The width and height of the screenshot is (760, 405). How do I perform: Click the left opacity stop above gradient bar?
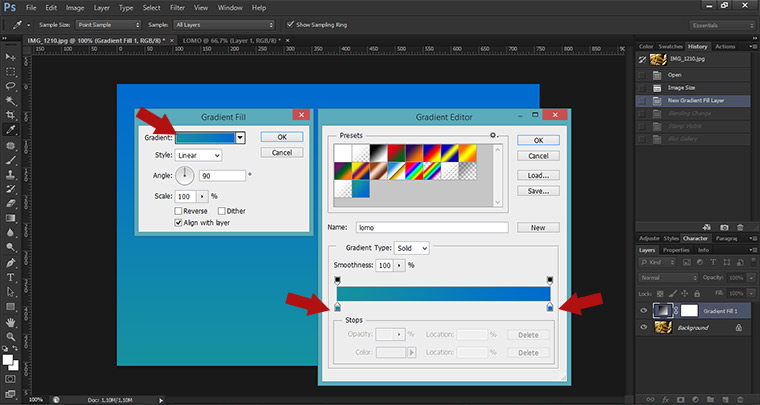pos(337,280)
